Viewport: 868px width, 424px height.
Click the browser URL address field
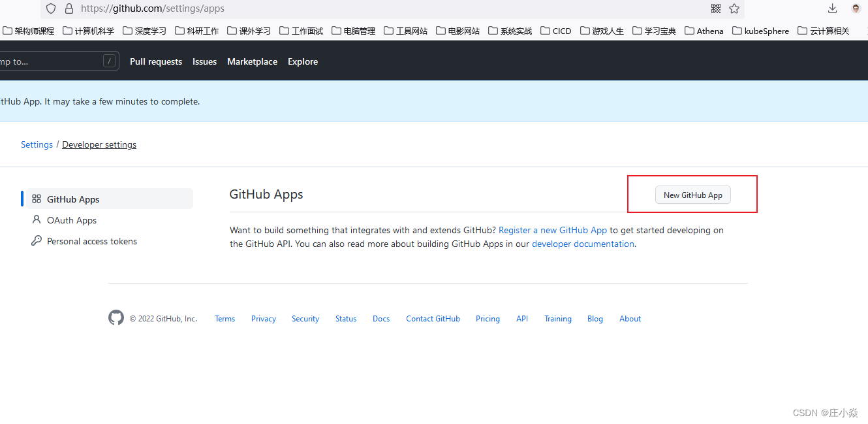click(392, 8)
